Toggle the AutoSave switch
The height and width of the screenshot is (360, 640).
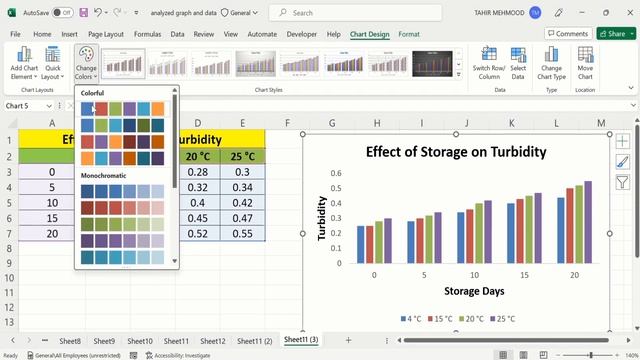63,13
